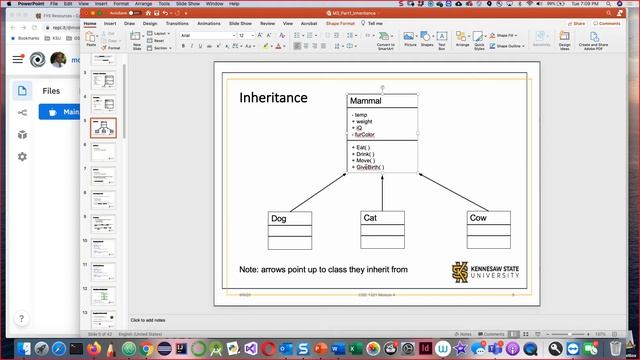Open the Insert ribbon tab

point(110,24)
